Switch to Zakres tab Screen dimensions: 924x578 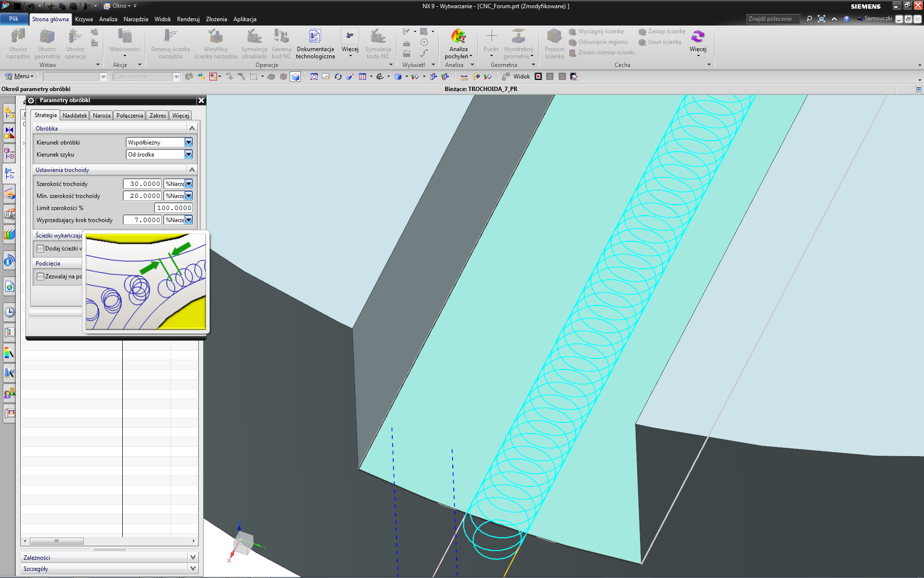point(157,116)
